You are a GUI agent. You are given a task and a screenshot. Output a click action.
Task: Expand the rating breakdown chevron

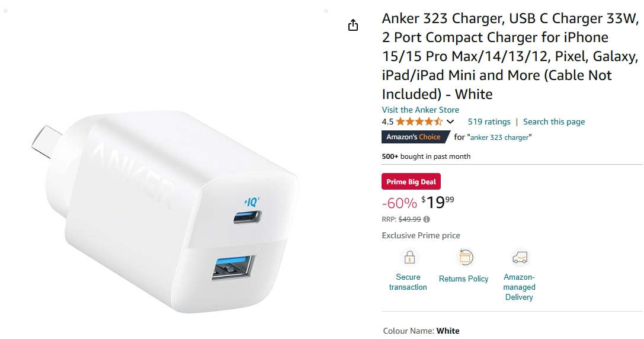[x=450, y=121]
